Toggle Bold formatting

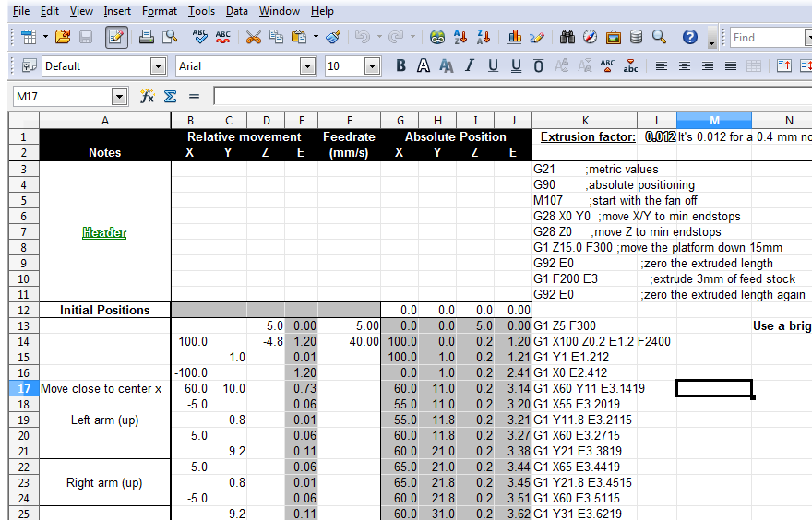point(400,65)
